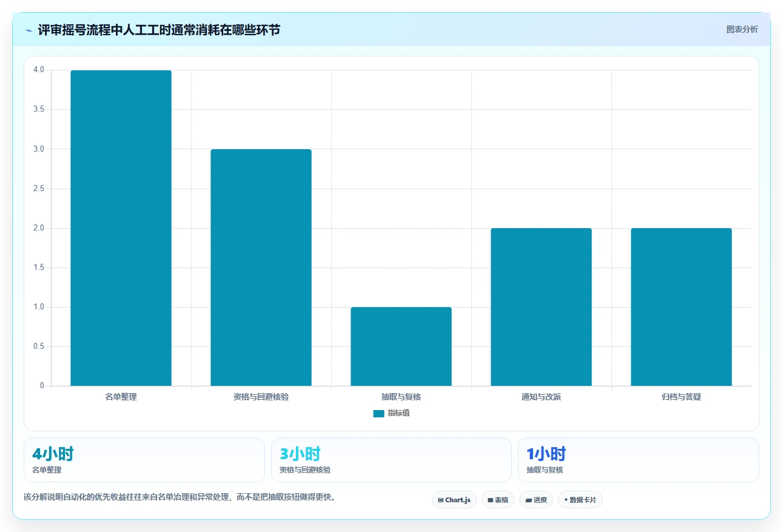
Task: Select the 名单整理 bar in the chart
Action: [x=121, y=228]
